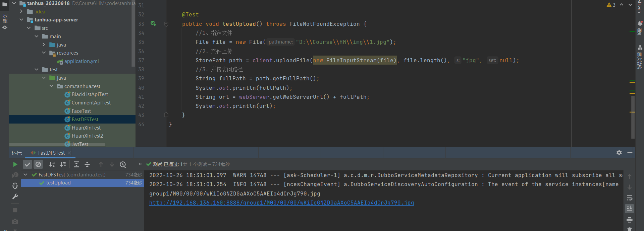Image resolution: width=644 pixels, height=231 pixels.
Task: Open run panel settings gear
Action: click(619, 153)
